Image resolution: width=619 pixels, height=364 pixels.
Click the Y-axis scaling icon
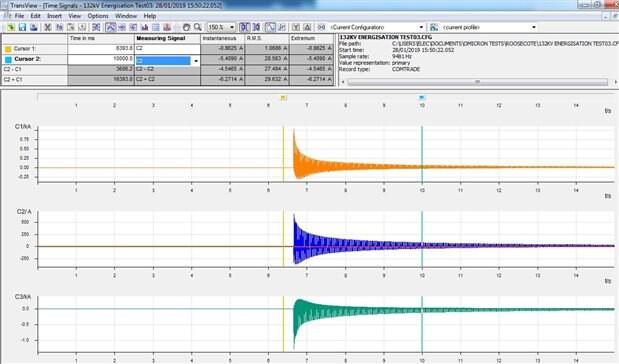296,27
